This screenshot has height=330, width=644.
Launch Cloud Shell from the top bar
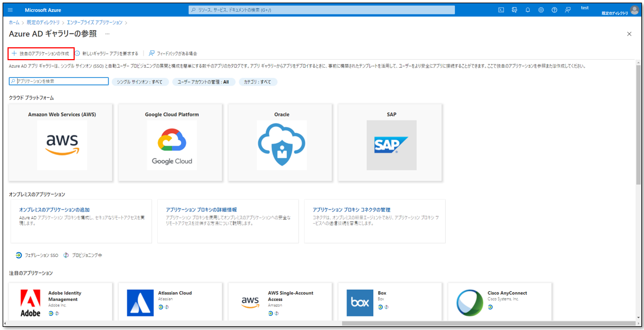tap(501, 10)
